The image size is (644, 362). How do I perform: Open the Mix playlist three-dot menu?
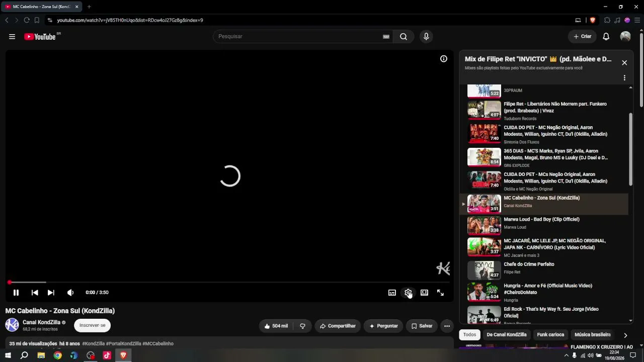pos(624,78)
